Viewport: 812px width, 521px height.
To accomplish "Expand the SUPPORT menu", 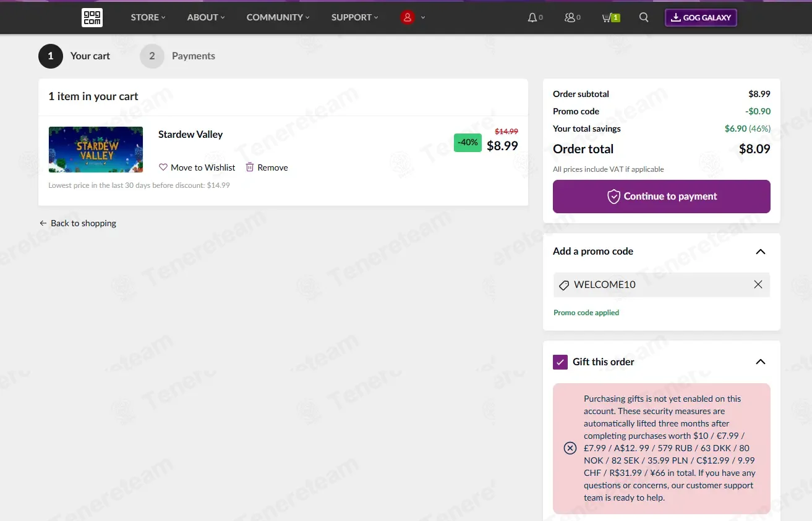I will point(354,17).
